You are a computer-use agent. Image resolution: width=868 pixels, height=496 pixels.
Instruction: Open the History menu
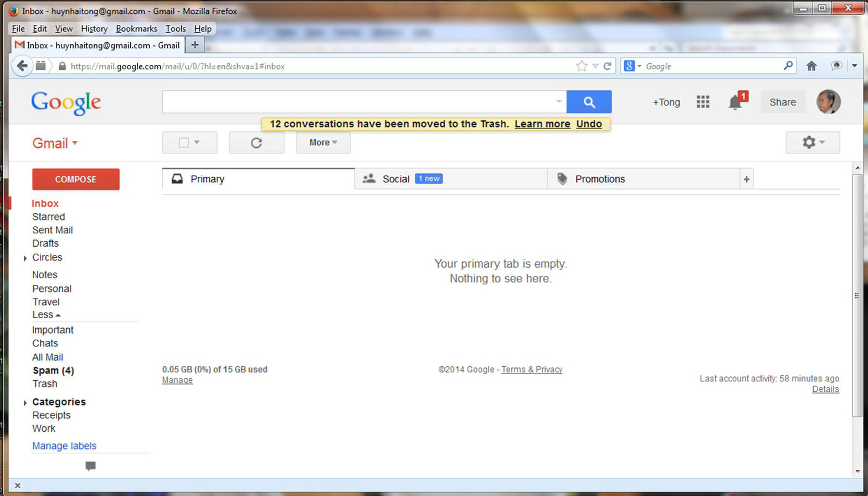pyautogui.click(x=94, y=29)
